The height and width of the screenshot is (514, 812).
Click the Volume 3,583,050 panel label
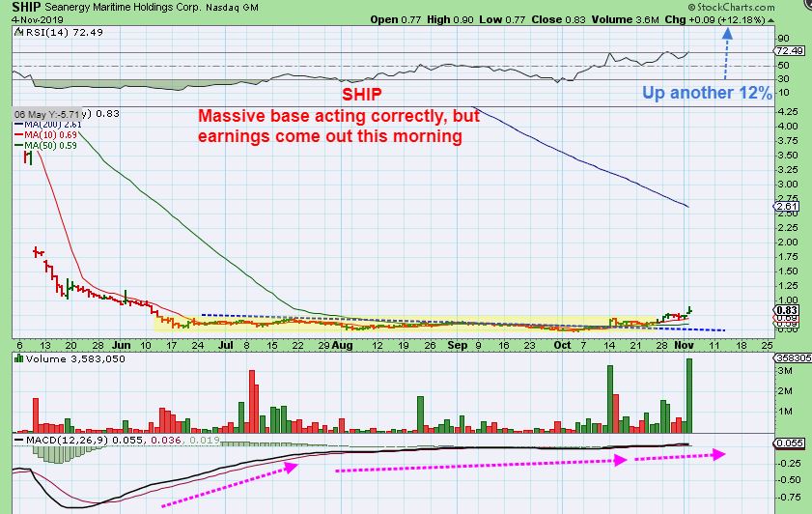[75, 358]
